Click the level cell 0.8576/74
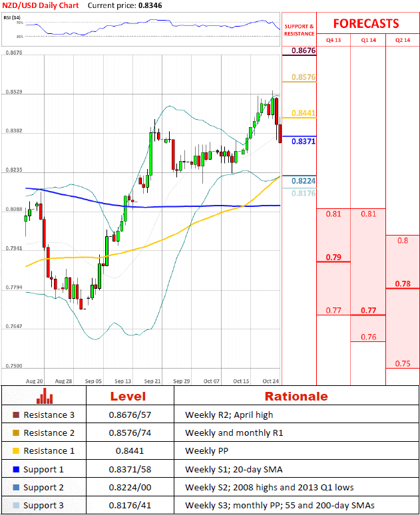This screenshot has width=420, height=515. [x=130, y=433]
